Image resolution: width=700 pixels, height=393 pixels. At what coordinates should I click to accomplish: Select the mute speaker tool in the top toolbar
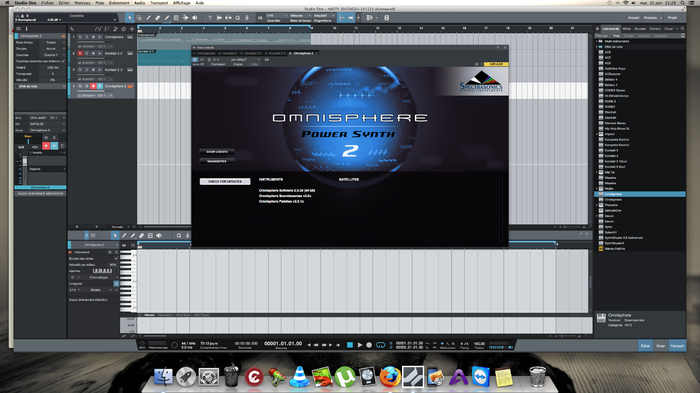pos(195,18)
